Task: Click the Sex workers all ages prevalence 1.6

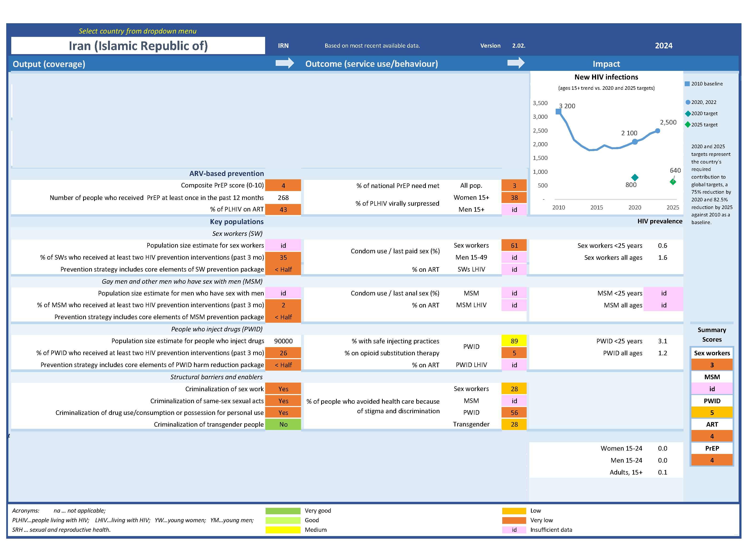Action: pyautogui.click(x=662, y=258)
